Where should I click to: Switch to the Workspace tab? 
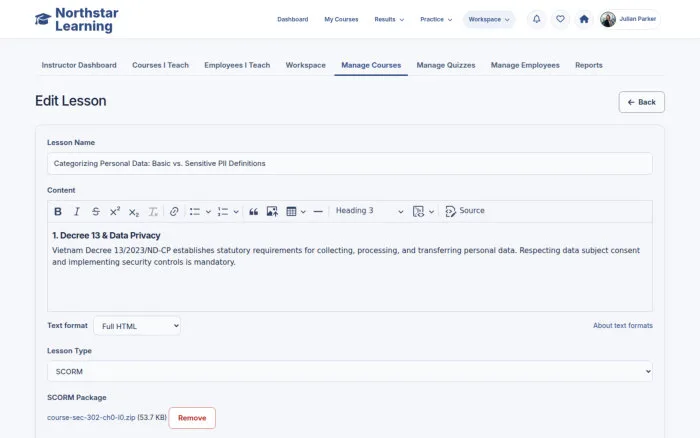click(306, 65)
